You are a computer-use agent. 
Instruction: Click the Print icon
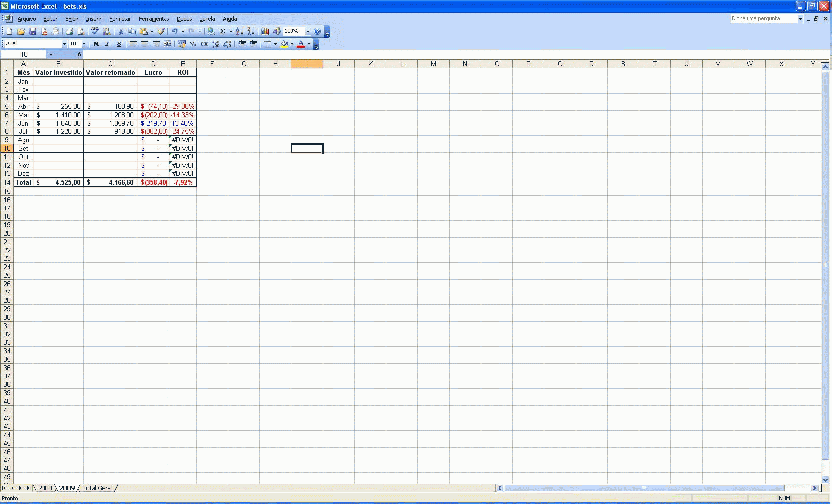click(x=69, y=31)
